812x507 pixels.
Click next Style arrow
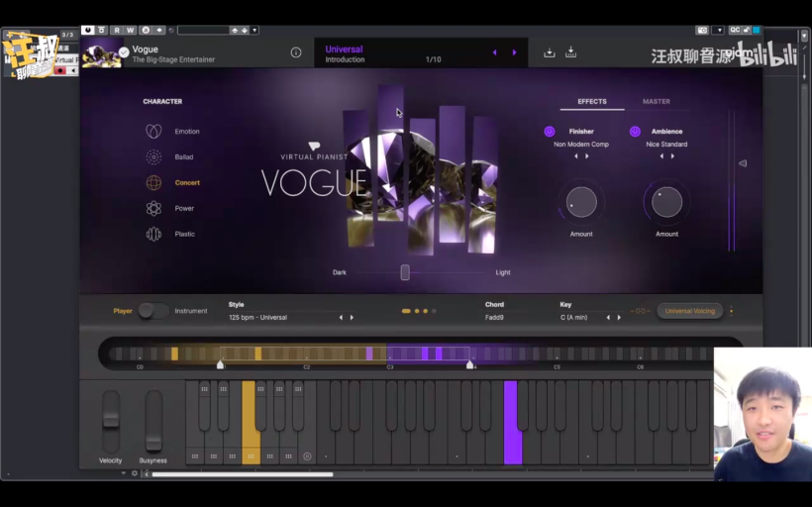(353, 318)
